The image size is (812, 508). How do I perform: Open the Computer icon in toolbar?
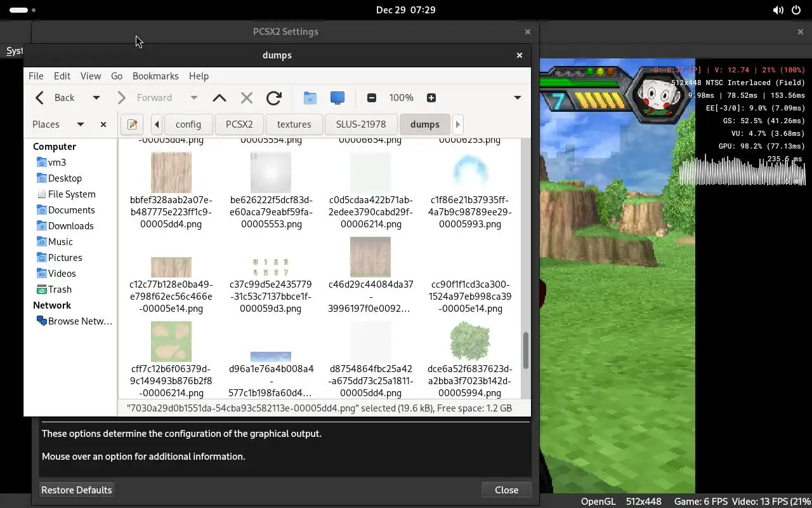coord(337,98)
